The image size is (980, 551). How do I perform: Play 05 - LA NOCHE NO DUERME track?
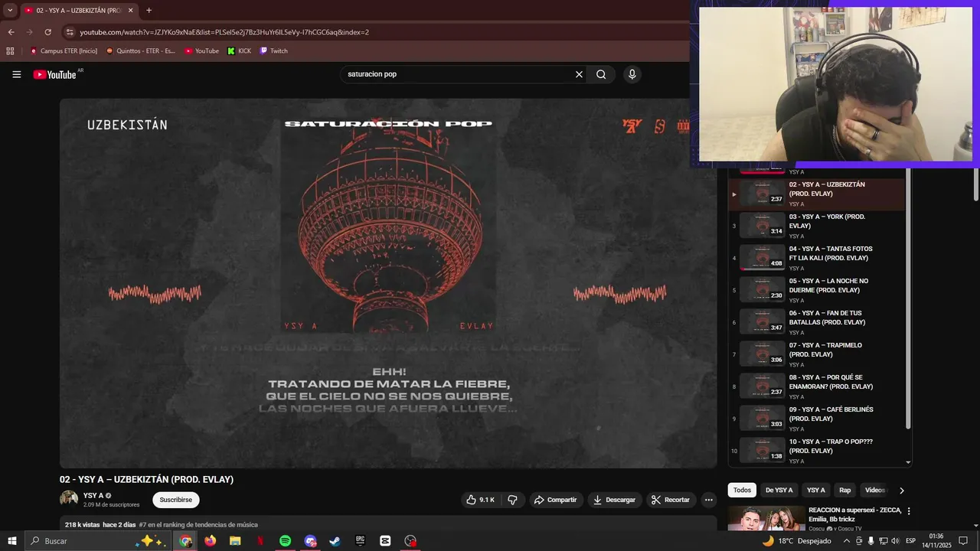coord(817,291)
